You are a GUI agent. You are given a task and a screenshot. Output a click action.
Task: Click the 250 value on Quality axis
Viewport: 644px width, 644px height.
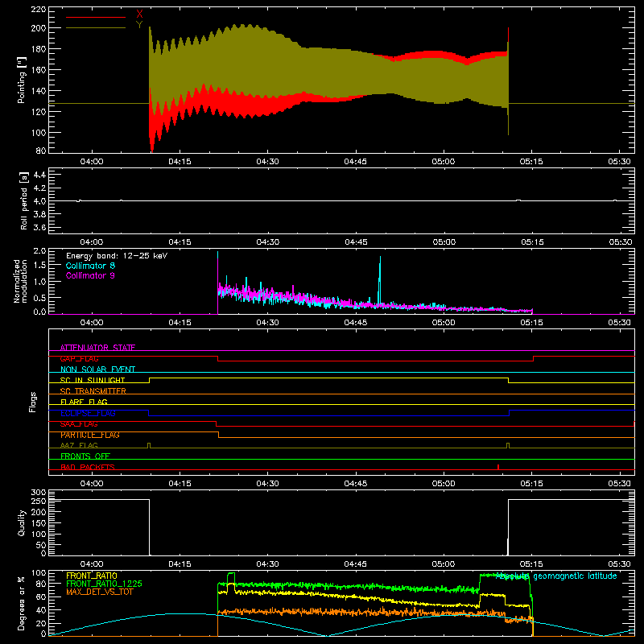point(38,501)
